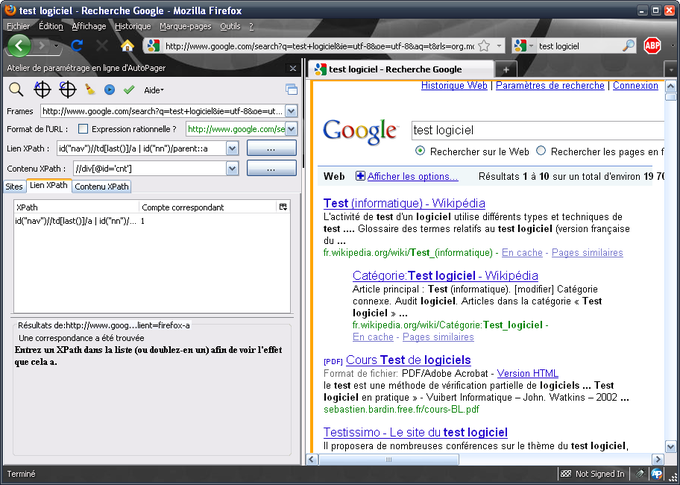This screenshot has width=680, height=485.
Task: Click the green checkmark icon in workshop toolbar
Action: pyautogui.click(x=129, y=90)
